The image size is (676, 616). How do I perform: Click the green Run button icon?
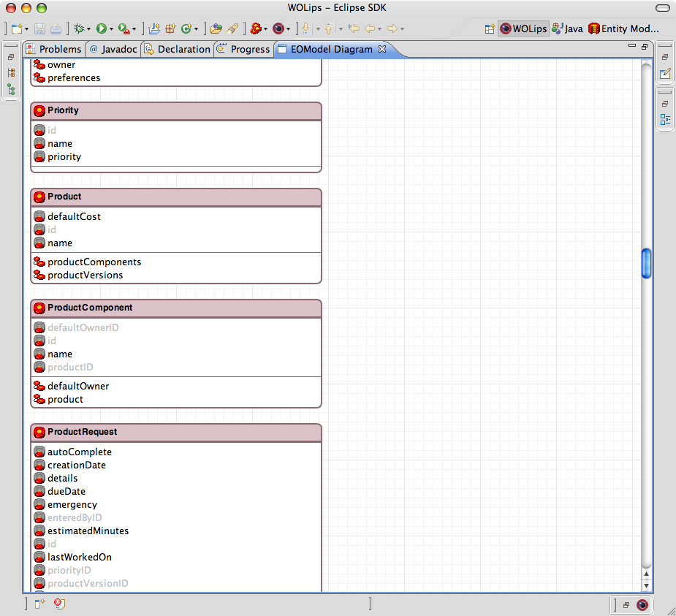101,29
